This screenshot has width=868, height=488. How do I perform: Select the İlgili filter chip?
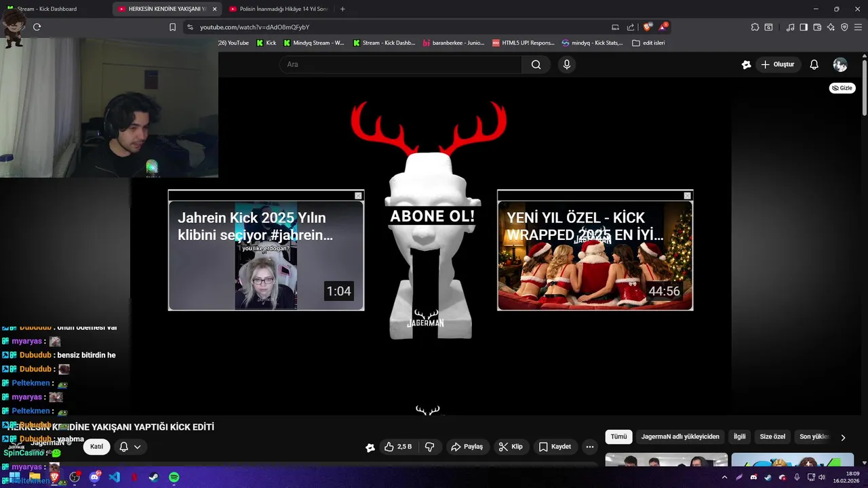[740, 437]
